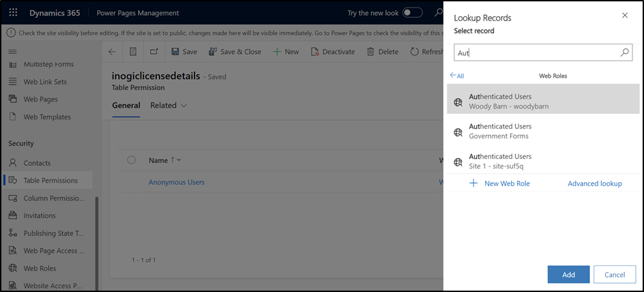The width and height of the screenshot is (644, 292).
Task: Open Publishing State Transitions item
Action: point(47,233)
